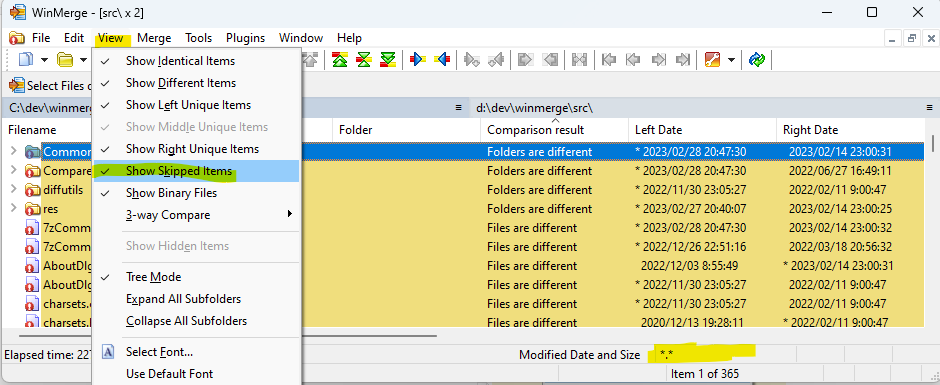Click the res folder icon
The height and width of the screenshot is (385, 940).
click(x=33, y=209)
